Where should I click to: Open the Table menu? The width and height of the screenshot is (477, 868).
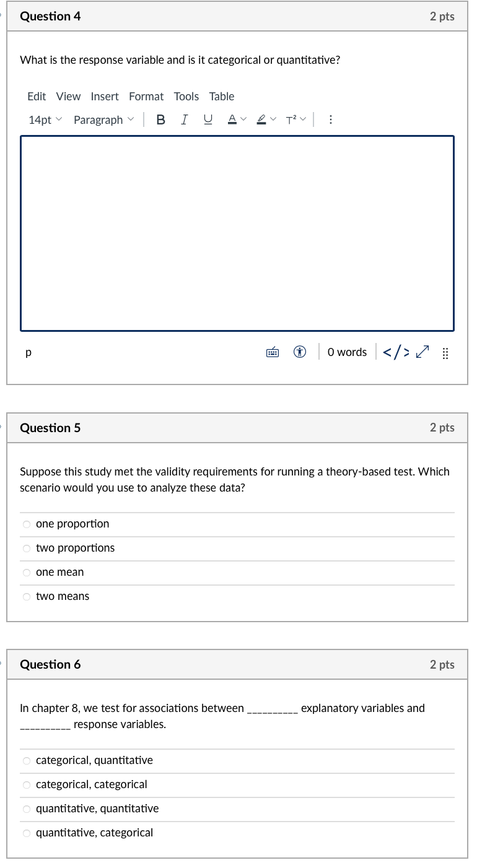222,96
